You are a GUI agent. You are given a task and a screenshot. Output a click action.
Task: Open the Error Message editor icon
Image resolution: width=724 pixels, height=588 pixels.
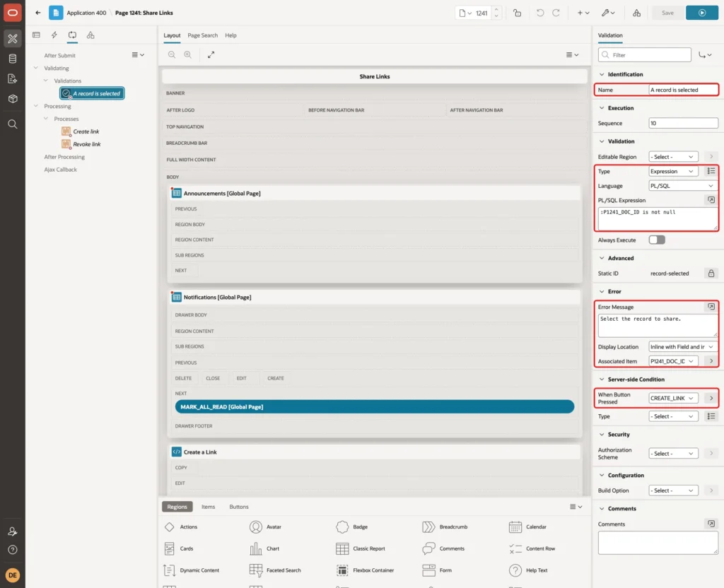(x=711, y=307)
